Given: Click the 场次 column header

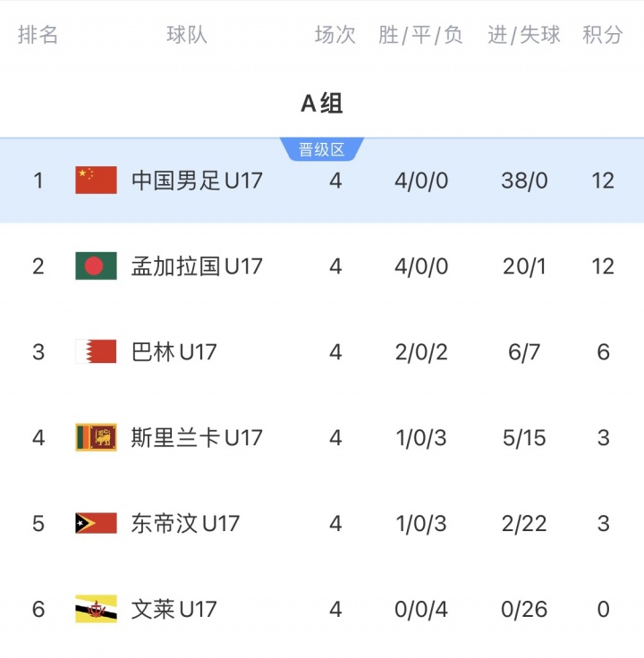Looking at the screenshot, I should tap(335, 35).
